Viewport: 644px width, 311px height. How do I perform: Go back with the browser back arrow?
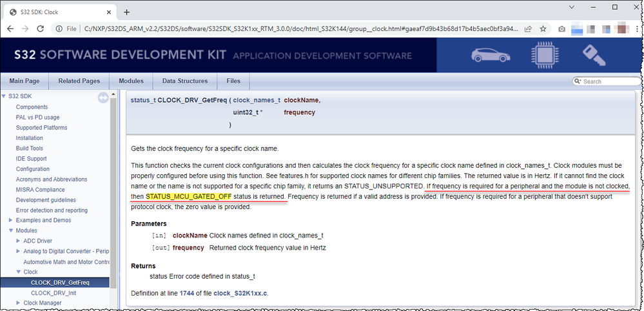pyautogui.click(x=10, y=29)
